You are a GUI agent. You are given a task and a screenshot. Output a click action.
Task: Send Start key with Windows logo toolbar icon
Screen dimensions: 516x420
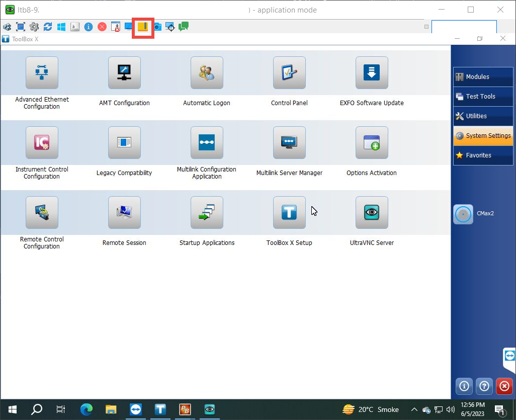(61, 27)
